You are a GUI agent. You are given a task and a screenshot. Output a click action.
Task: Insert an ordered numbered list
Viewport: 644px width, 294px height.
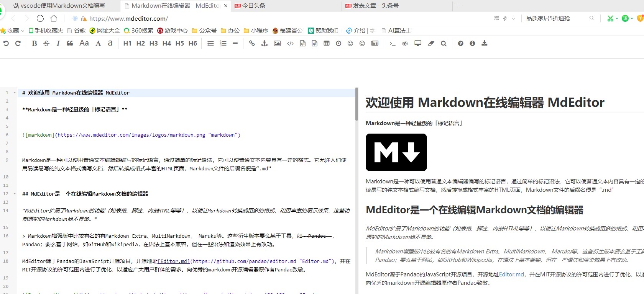click(x=223, y=44)
